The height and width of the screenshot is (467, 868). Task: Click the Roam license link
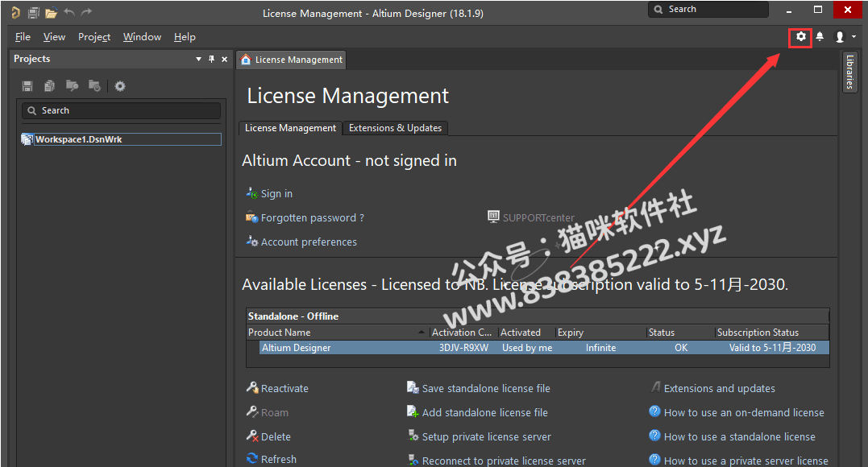(x=275, y=413)
